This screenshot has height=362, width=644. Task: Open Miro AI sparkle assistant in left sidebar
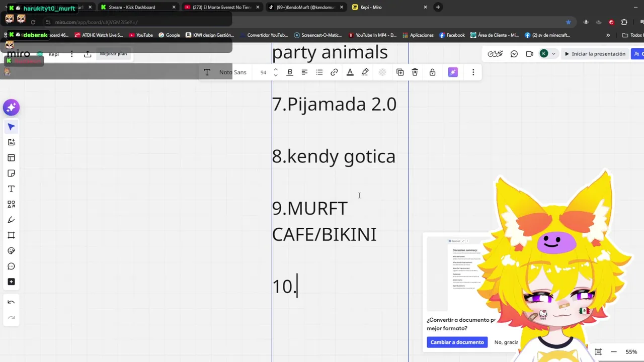(x=11, y=107)
